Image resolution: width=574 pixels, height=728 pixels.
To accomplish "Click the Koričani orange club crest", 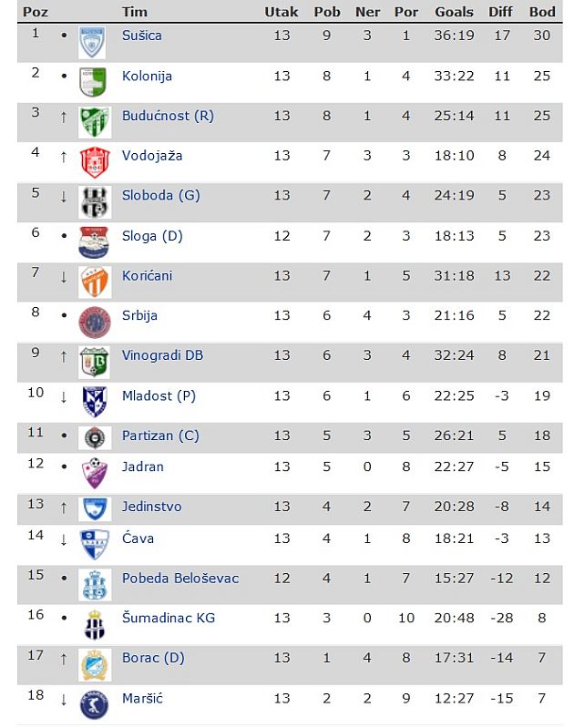I will coord(94,281).
